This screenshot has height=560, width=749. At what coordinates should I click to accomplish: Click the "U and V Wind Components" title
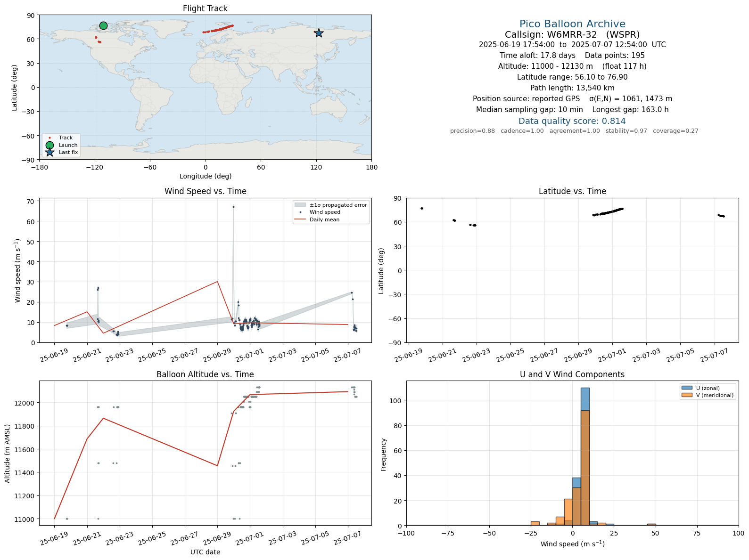(x=572, y=374)
